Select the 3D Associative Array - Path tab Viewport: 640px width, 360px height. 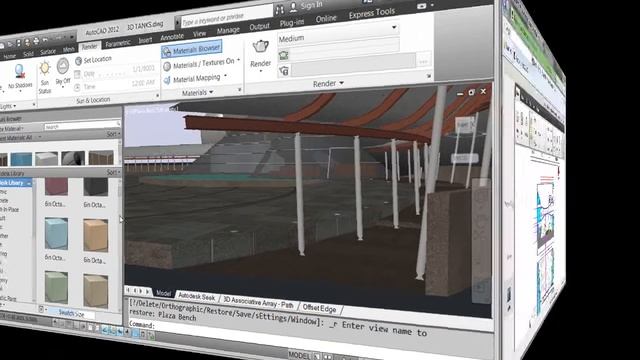[259, 302]
